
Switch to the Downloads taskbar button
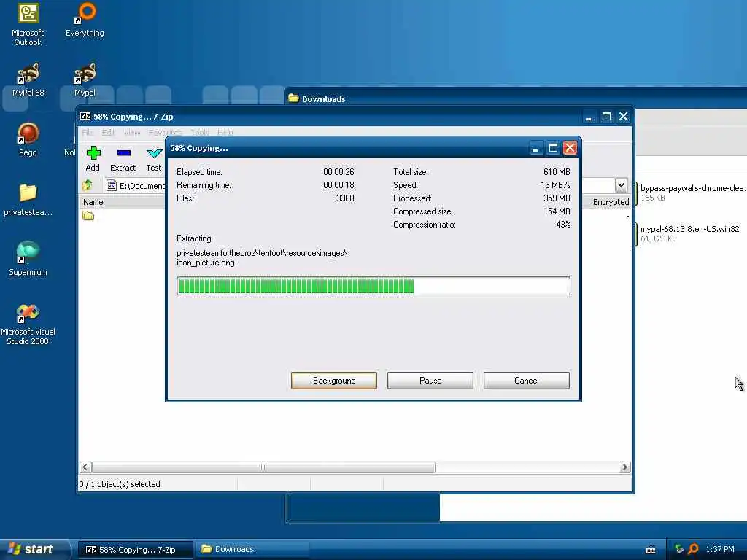click(251, 550)
